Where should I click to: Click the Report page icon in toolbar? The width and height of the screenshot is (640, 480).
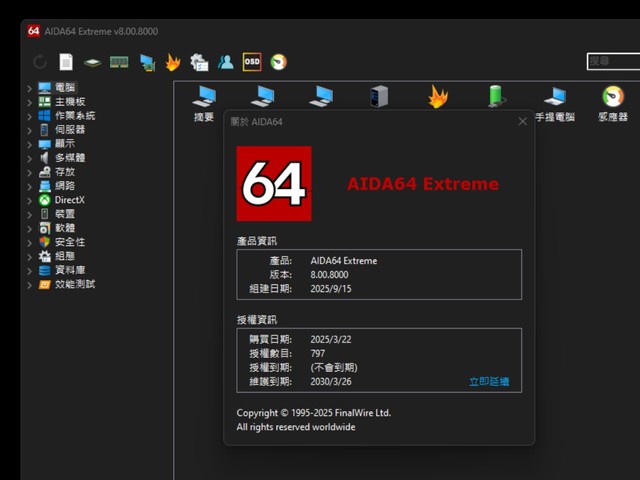point(66,62)
